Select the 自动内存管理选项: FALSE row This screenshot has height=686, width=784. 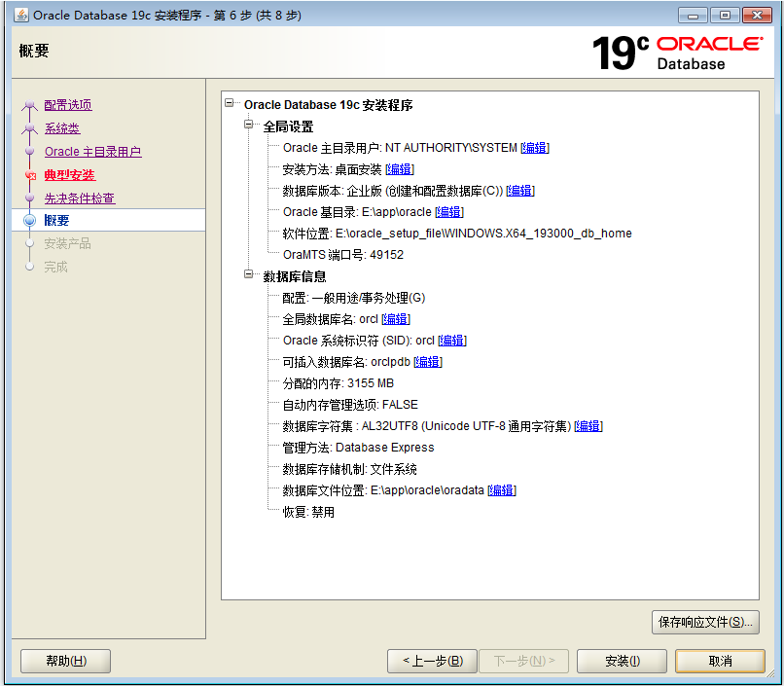tap(350, 405)
